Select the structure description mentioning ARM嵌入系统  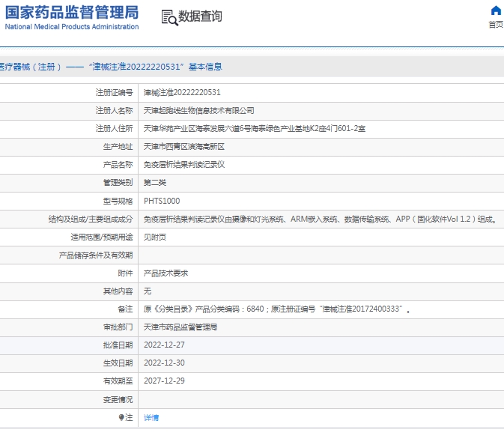pos(320,219)
